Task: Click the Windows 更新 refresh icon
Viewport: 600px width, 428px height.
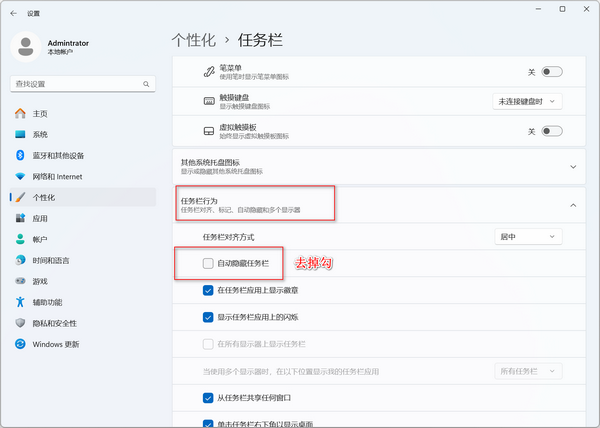Action: click(20, 344)
